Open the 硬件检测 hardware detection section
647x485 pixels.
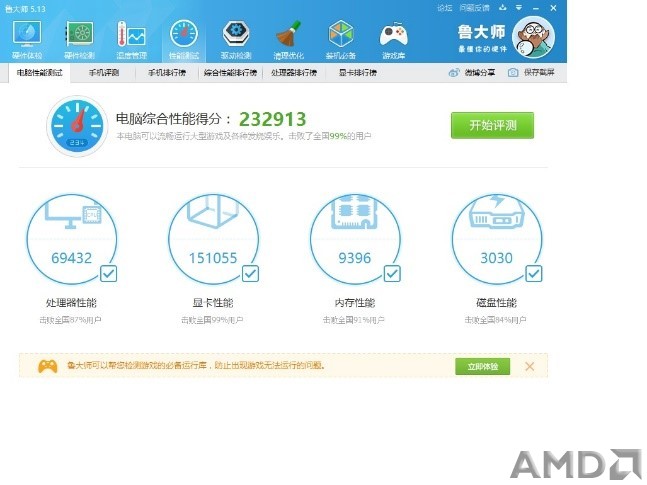point(79,40)
